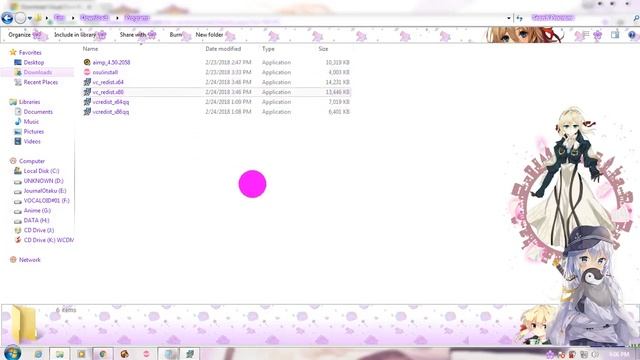Open the view options dropdown flower
The image size is (640, 360).
point(598,35)
